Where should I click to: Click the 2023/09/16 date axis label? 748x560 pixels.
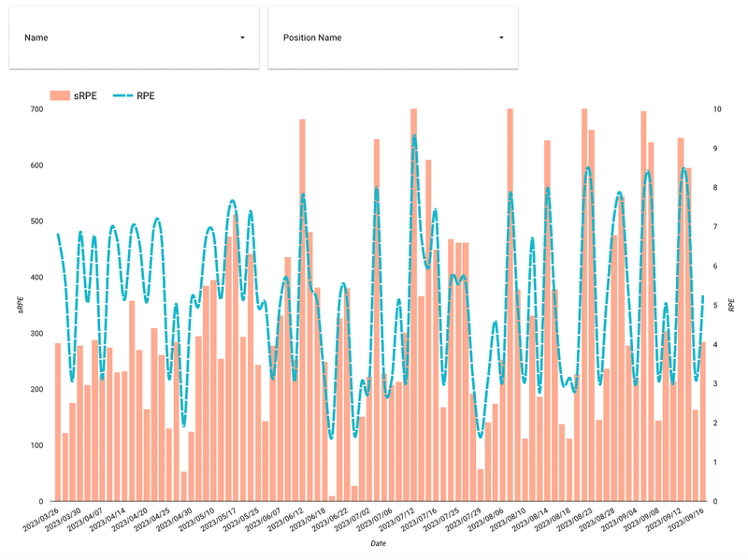(686, 520)
